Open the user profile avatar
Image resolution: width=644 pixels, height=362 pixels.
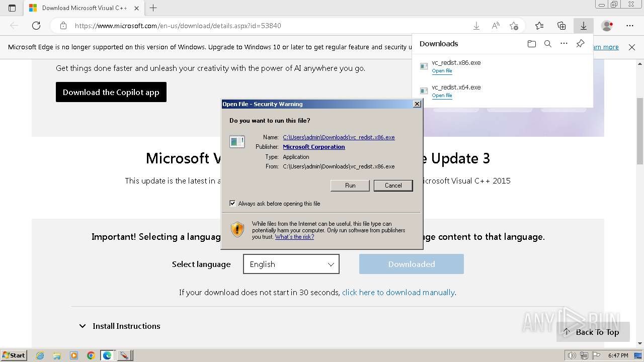(607, 26)
